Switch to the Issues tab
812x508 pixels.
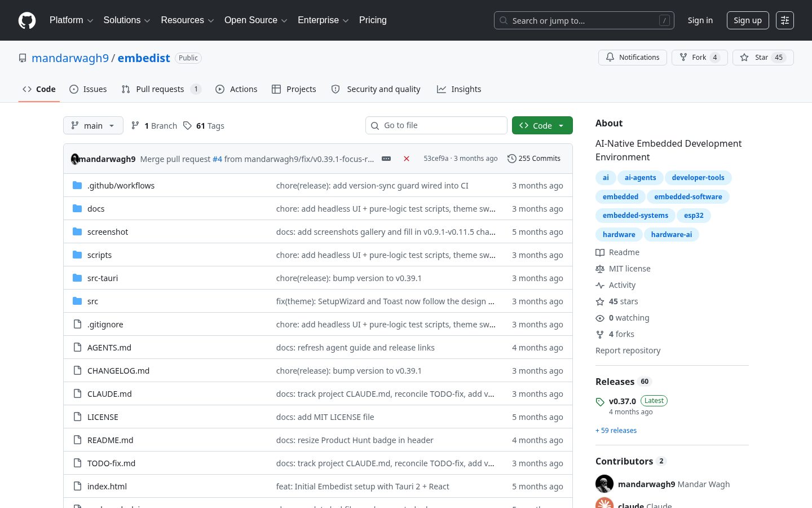click(88, 89)
